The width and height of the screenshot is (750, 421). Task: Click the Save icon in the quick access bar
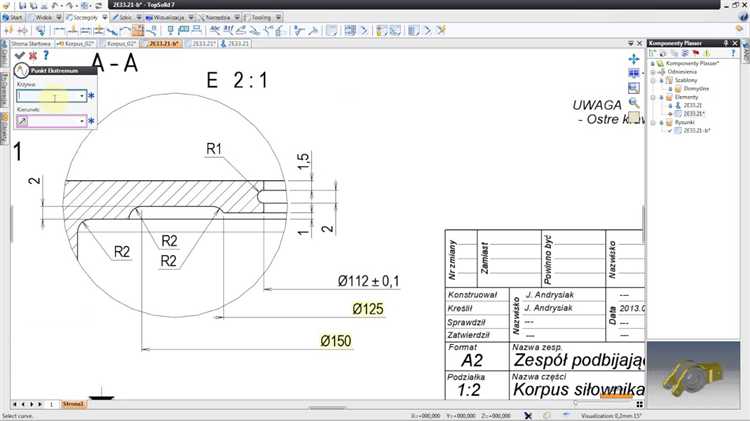(x=22, y=5)
